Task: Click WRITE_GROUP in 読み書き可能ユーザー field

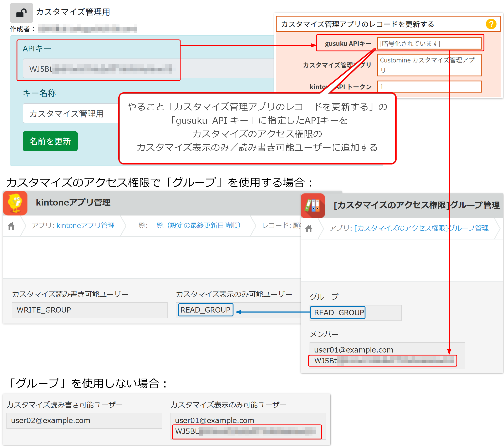Action: pos(44,310)
